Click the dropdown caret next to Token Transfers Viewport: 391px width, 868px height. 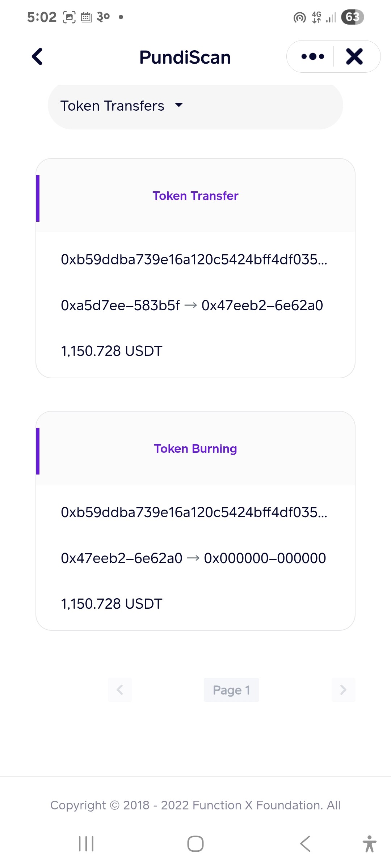(x=179, y=105)
